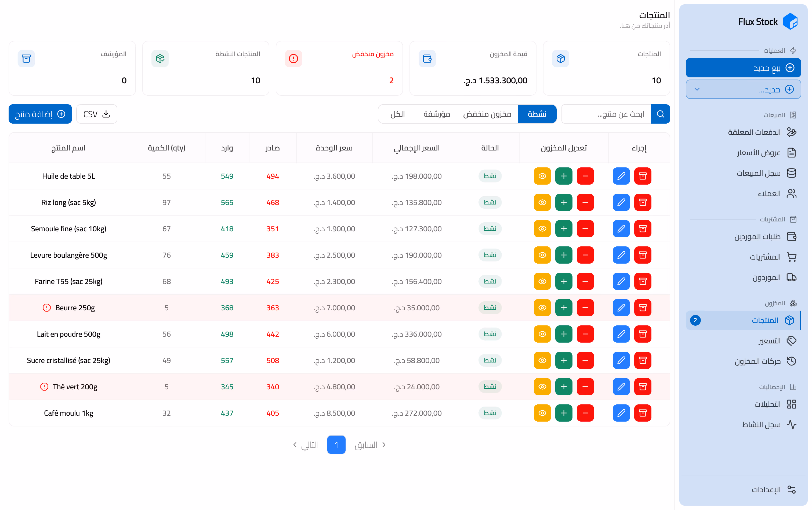Export the products with the CSV button

point(97,114)
